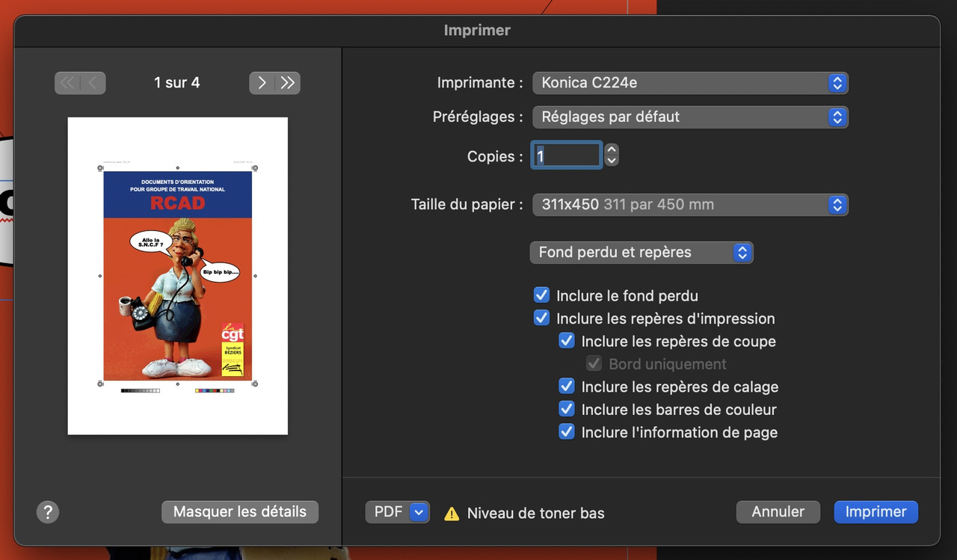Image resolution: width=957 pixels, height=560 pixels.
Task: Open the PDF export menu
Action: coord(397,511)
